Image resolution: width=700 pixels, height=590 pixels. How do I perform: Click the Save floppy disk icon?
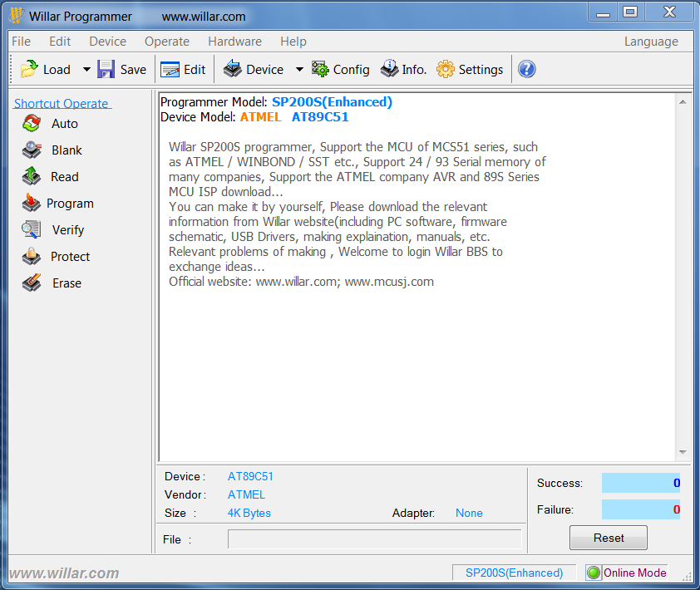(x=106, y=69)
